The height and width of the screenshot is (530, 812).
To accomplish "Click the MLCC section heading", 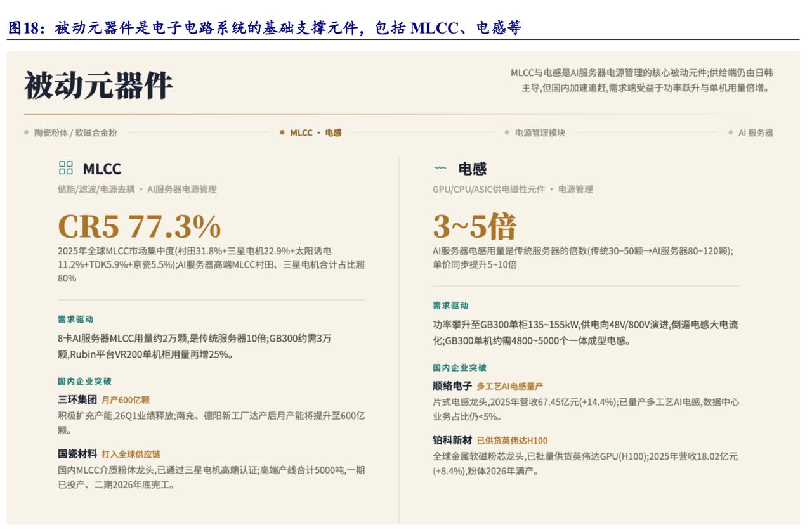I will click(x=101, y=169).
